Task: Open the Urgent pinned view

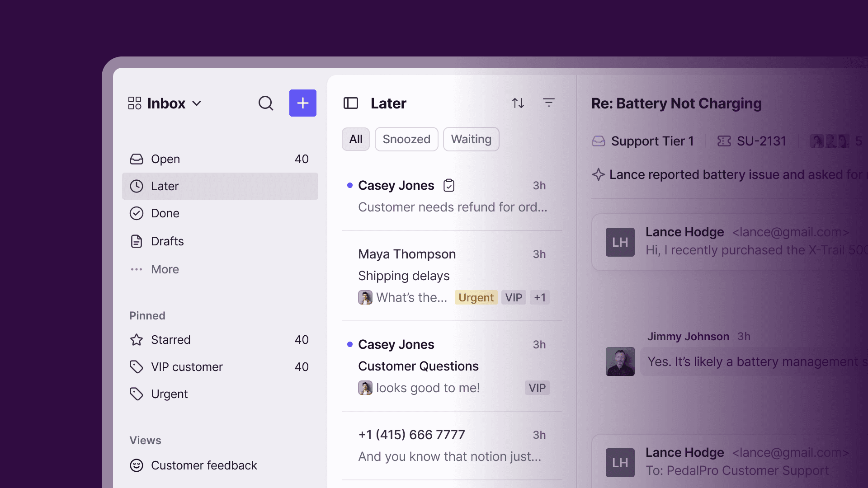Action: 220,394
